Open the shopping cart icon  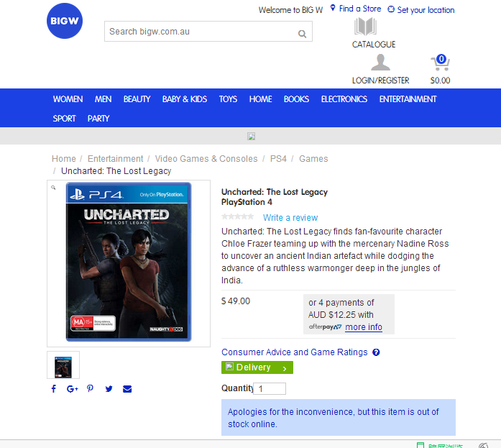point(441,63)
